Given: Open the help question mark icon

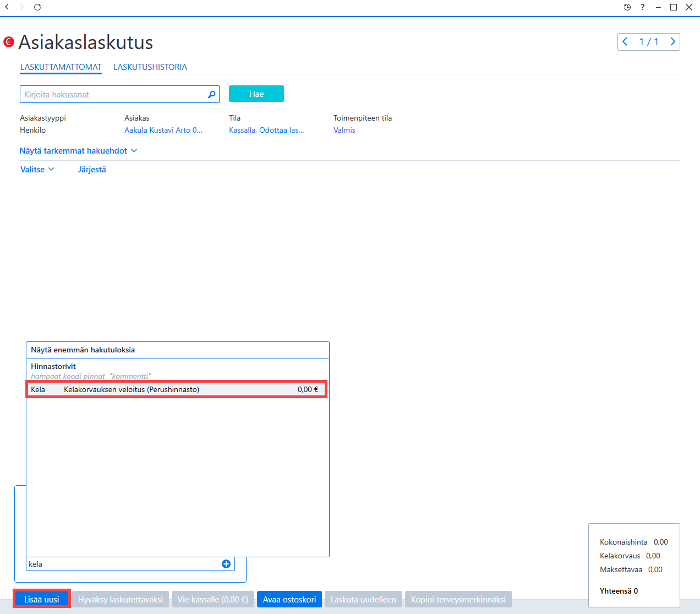Looking at the screenshot, I should (642, 7).
